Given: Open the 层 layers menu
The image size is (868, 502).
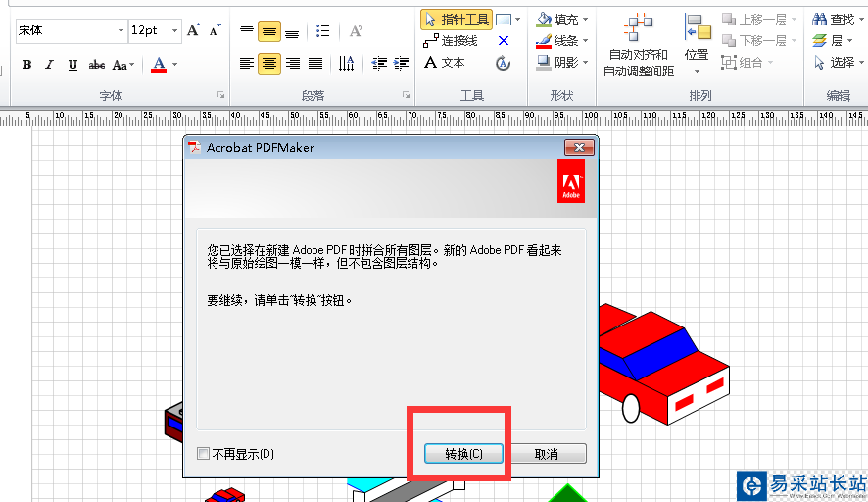Looking at the screenshot, I should click(x=832, y=41).
